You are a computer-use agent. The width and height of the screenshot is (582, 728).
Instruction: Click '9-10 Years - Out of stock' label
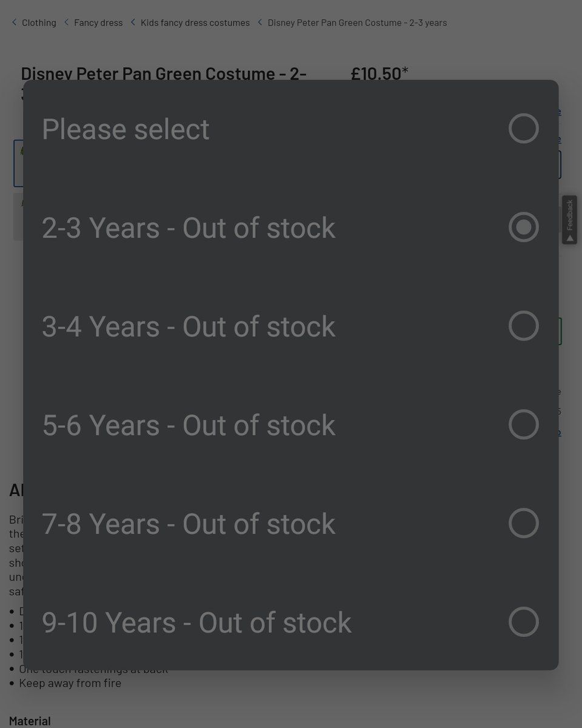[196, 623]
